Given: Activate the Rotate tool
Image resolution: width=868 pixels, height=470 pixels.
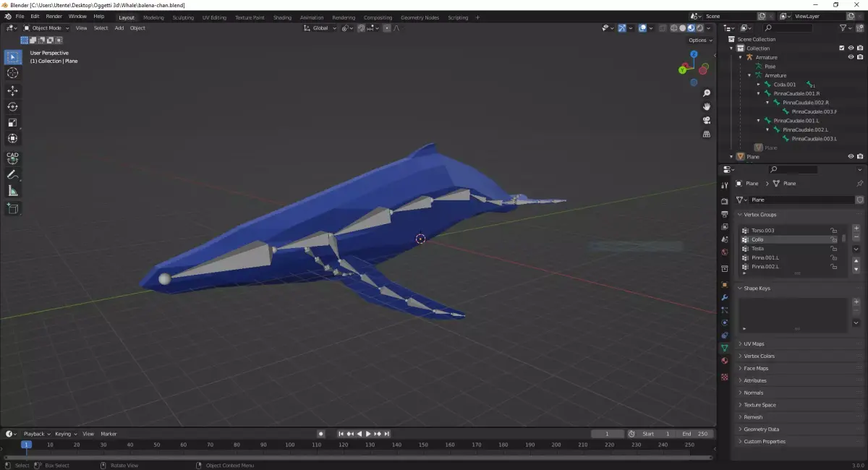Looking at the screenshot, I should [12, 106].
